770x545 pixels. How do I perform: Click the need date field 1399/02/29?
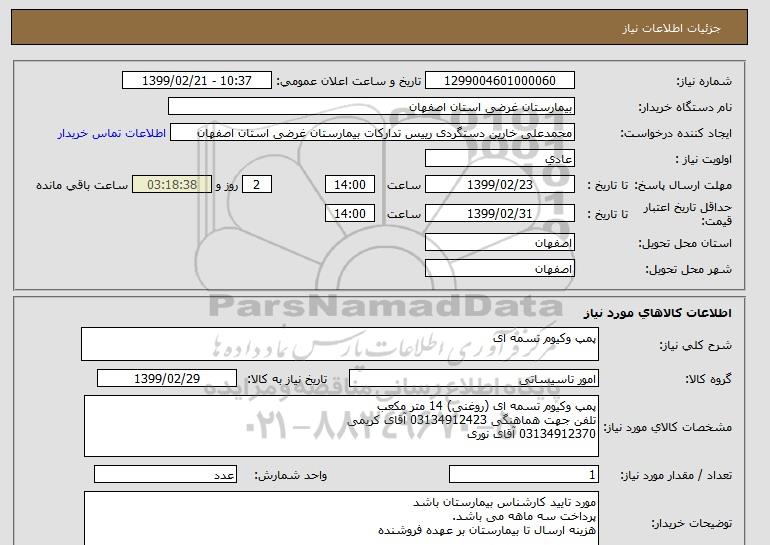(x=167, y=379)
